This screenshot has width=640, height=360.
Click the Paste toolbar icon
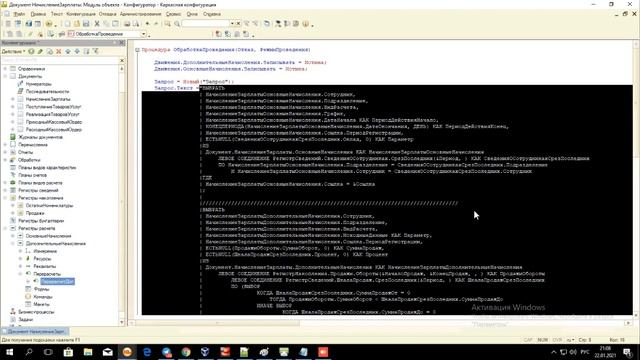pyautogui.click(x=116, y=24)
